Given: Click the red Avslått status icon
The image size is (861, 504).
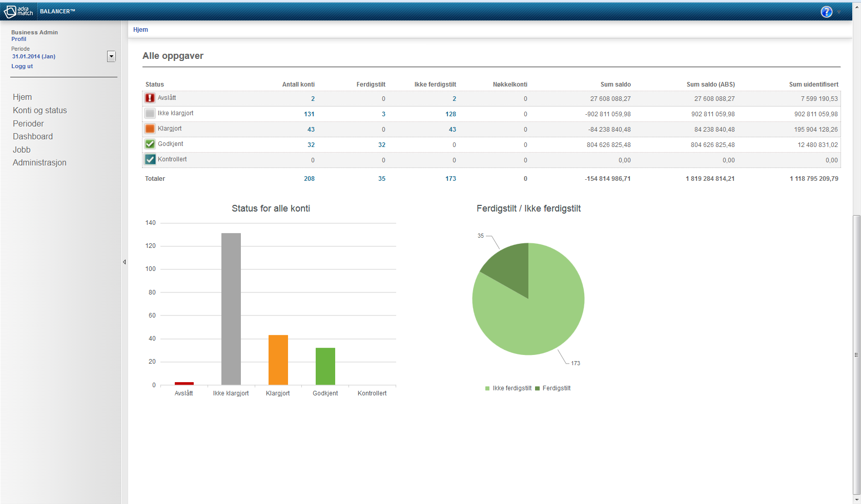Looking at the screenshot, I should tap(150, 98).
